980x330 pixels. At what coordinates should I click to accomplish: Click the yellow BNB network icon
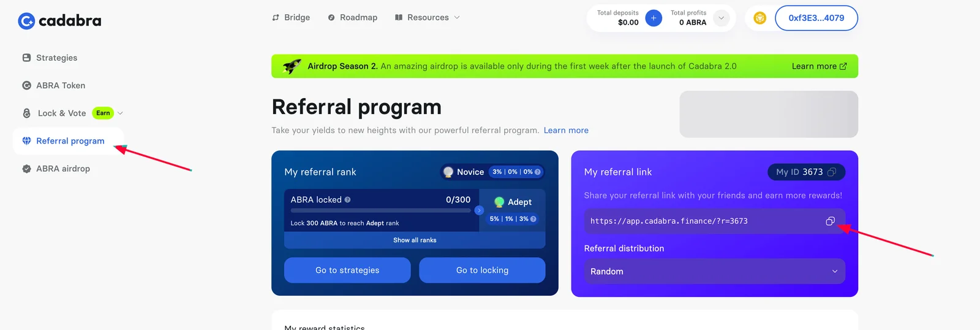(x=759, y=18)
